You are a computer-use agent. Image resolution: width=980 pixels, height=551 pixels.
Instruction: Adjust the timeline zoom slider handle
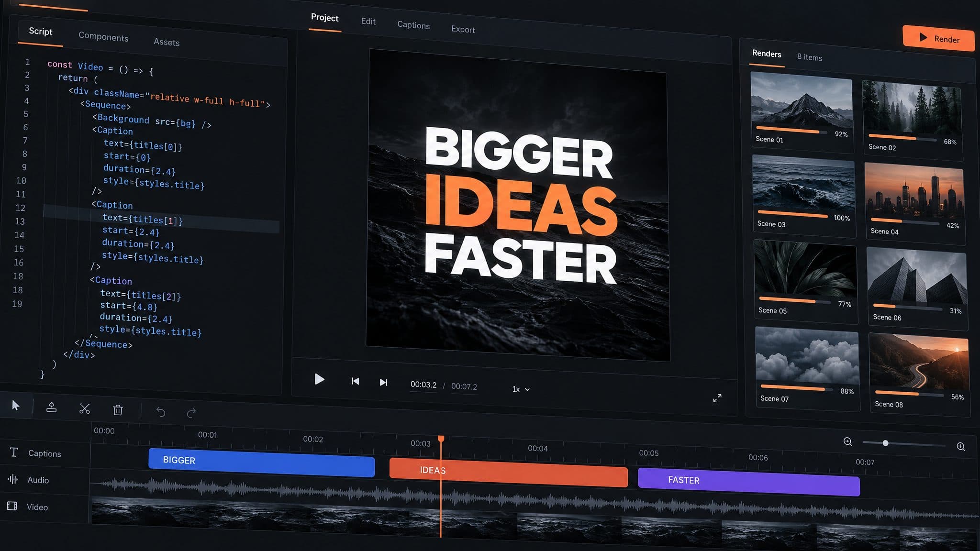(885, 443)
